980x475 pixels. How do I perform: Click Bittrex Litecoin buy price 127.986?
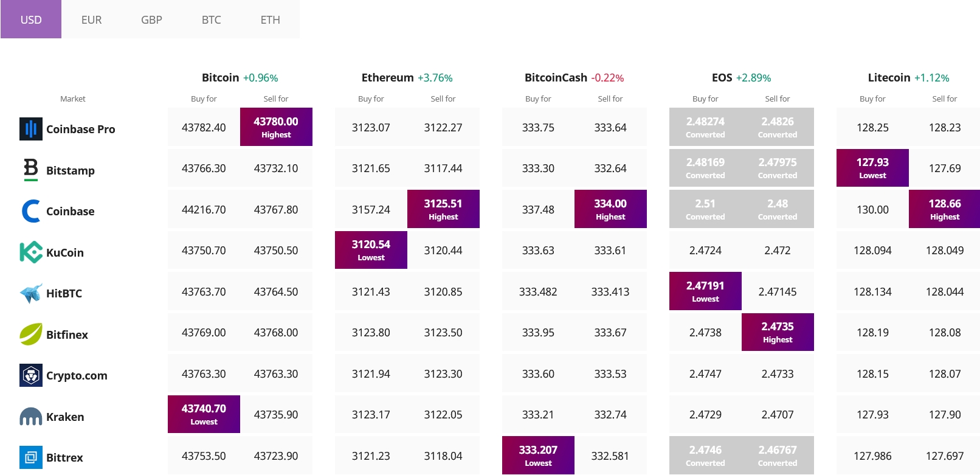872,456
